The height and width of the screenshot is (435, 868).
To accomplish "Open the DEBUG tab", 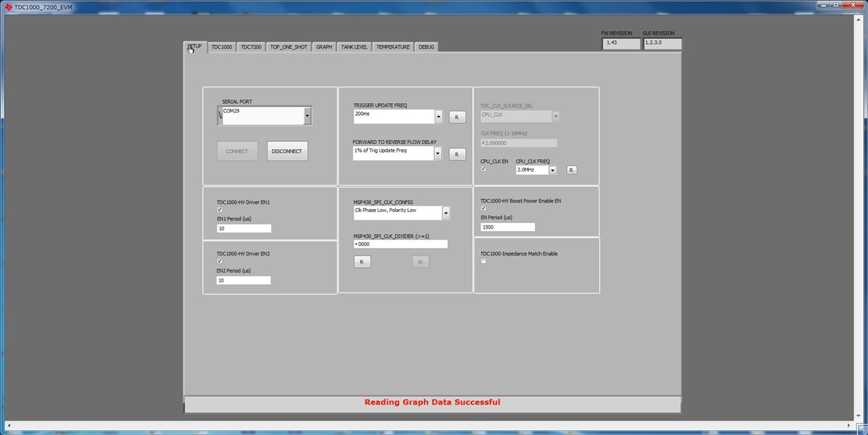I will 426,47.
